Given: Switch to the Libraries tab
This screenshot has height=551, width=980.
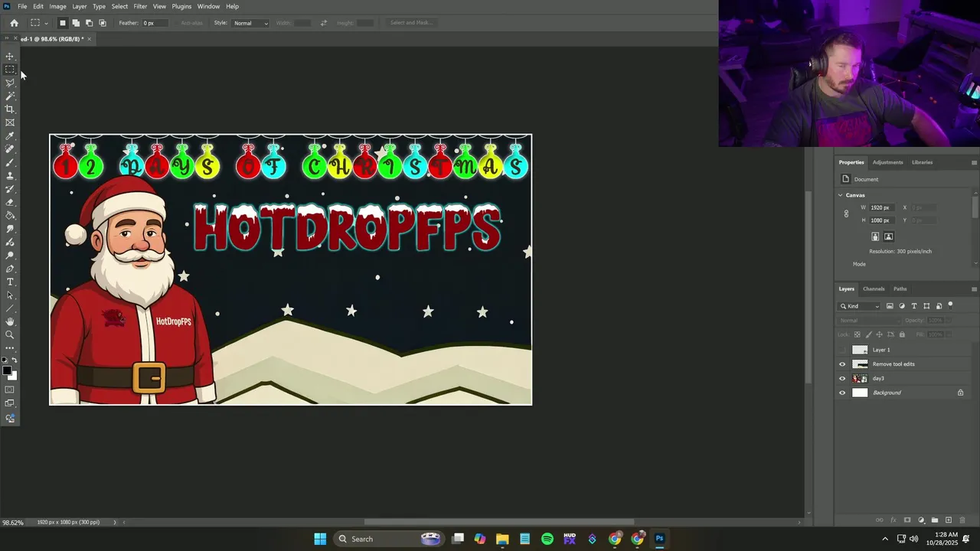Looking at the screenshot, I should pyautogui.click(x=922, y=162).
